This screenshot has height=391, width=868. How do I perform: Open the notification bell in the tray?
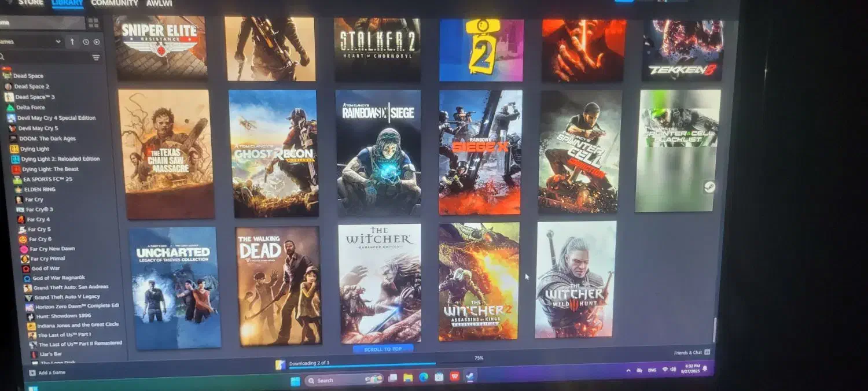pos(705,368)
